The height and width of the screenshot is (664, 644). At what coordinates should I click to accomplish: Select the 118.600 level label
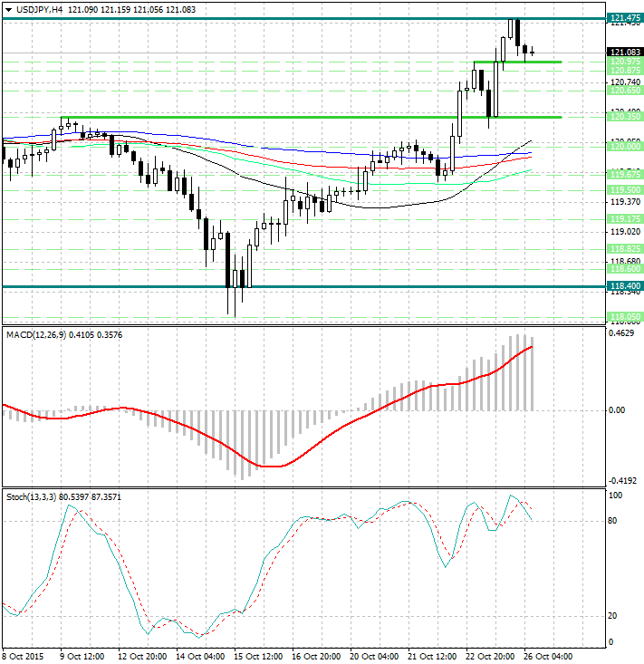pos(625,269)
